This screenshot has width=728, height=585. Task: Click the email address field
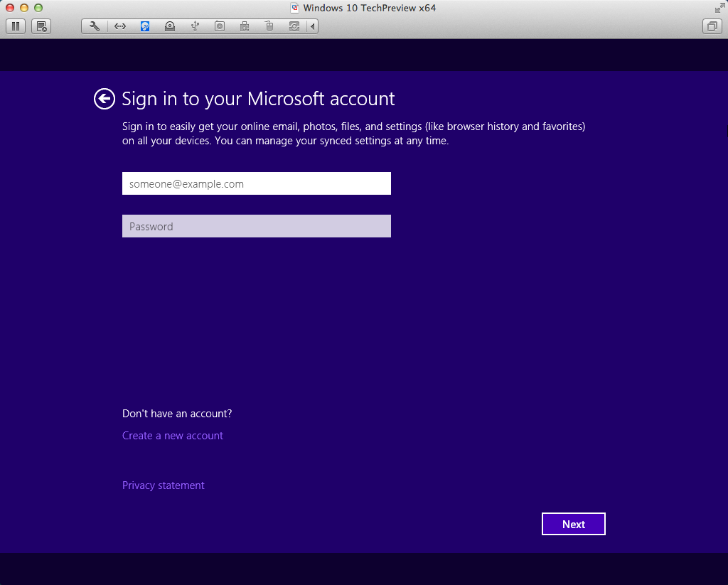coord(256,183)
